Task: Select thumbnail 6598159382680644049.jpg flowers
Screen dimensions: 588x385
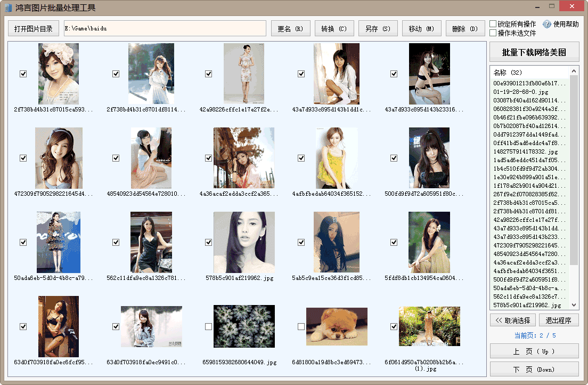Action: tap(244, 326)
